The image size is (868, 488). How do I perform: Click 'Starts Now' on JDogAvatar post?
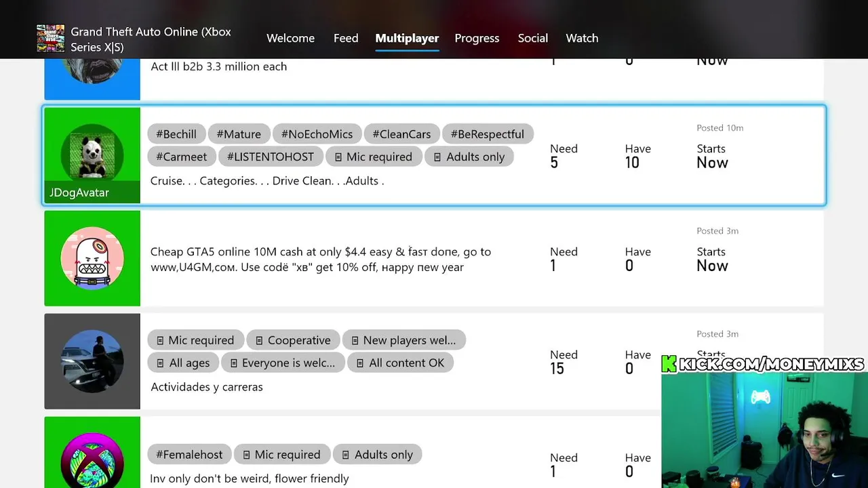[x=712, y=156]
